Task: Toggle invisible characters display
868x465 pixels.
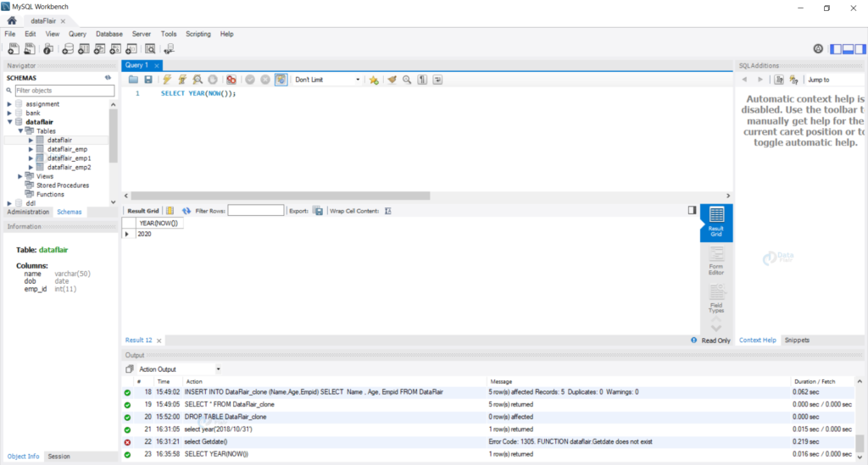Action: pos(422,80)
